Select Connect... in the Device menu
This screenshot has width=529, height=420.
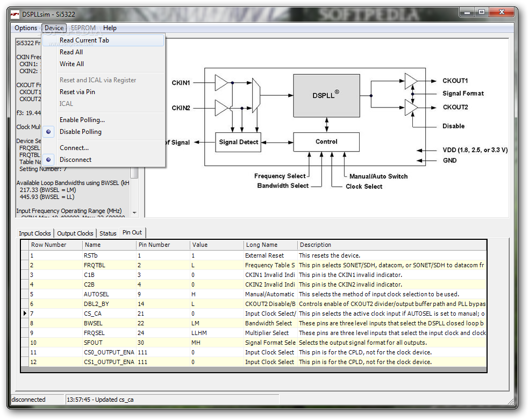pyautogui.click(x=104, y=148)
